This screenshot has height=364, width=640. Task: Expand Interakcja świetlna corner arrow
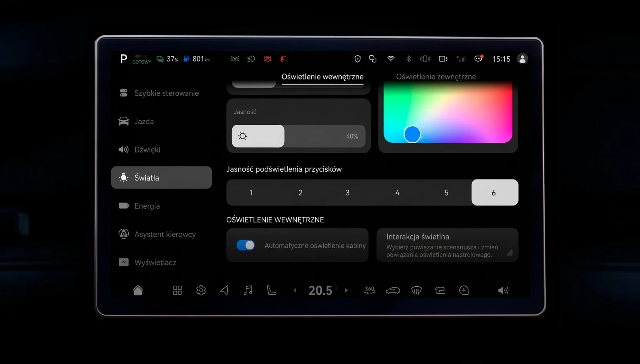[510, 253]
